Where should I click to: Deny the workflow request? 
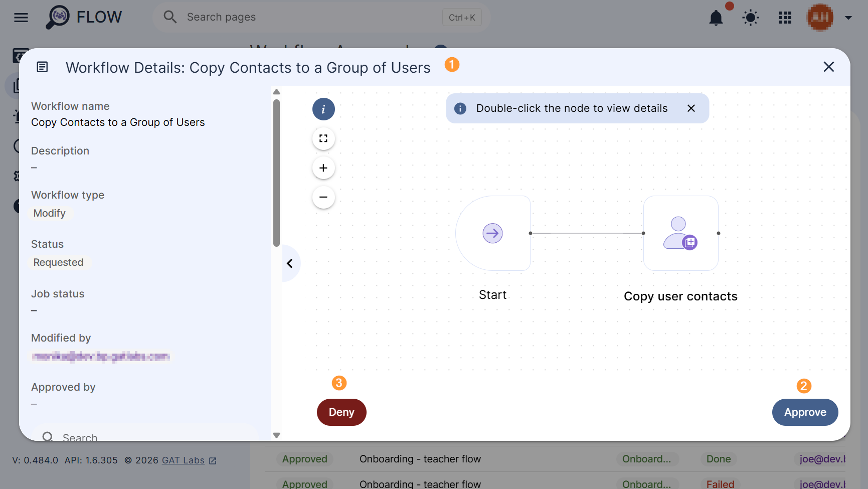pos(341,412)
